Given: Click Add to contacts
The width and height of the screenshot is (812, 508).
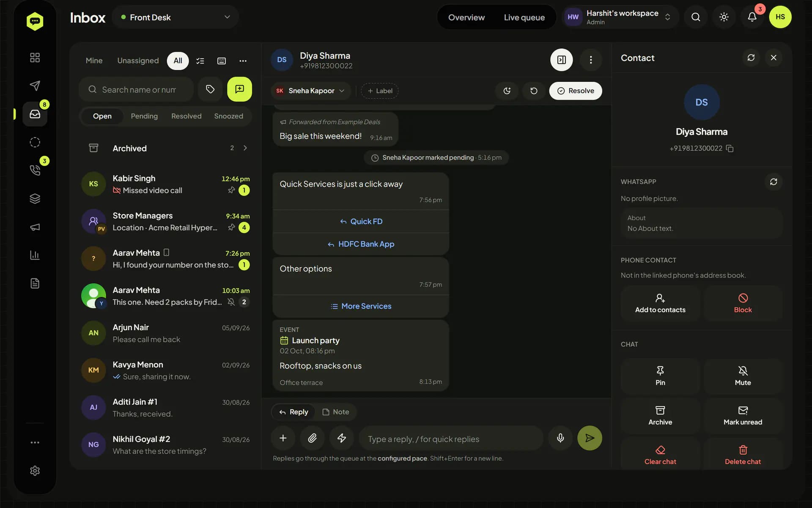Looking at the screenshot, I should click(660, 303).
